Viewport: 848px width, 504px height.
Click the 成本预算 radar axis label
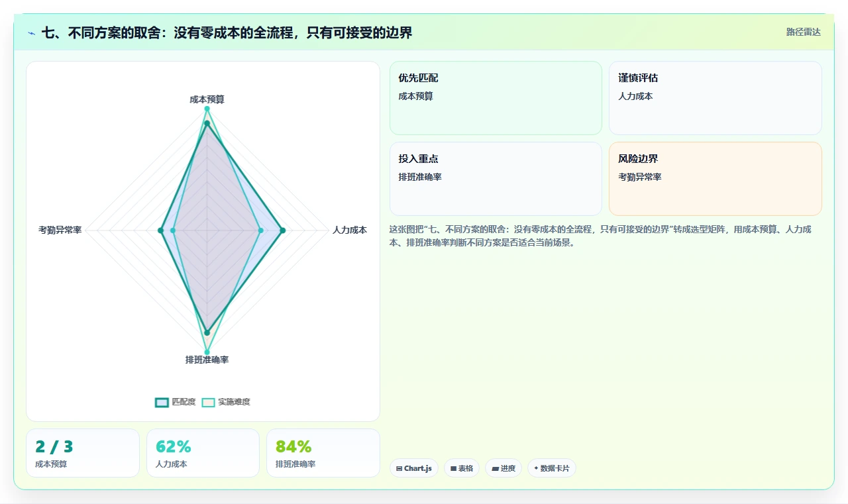207,99
